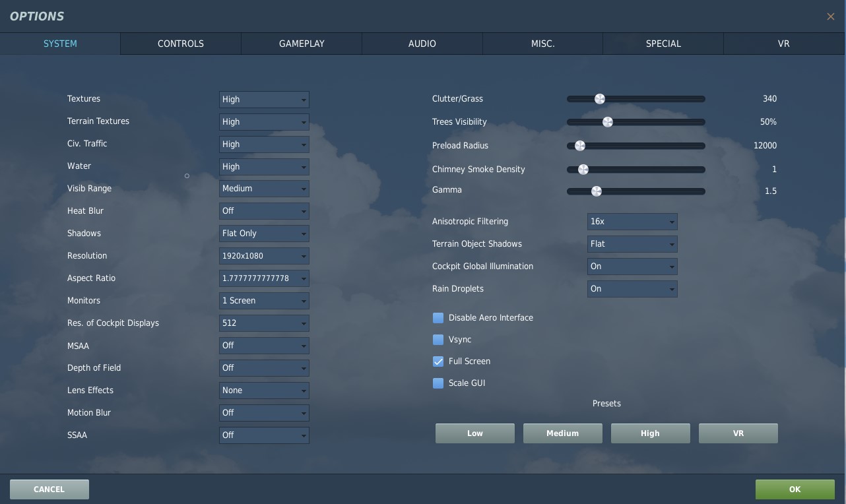Open the Aspect Ratio dropdown
This screenshot has height=504, width=846.
coord(264,278)
